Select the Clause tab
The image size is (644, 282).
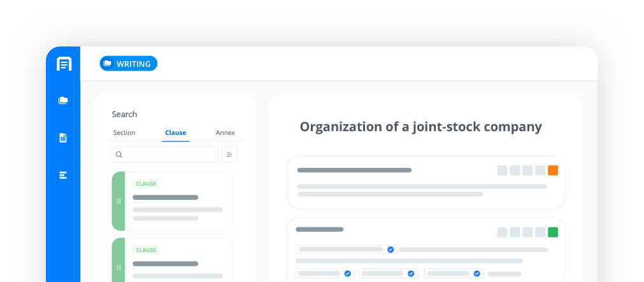[x=175, y=133]
